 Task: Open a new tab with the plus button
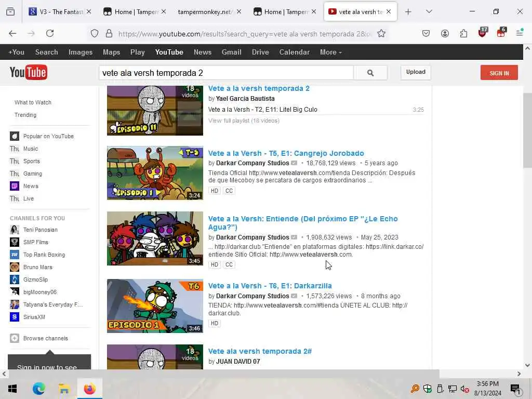coord(408,12)
